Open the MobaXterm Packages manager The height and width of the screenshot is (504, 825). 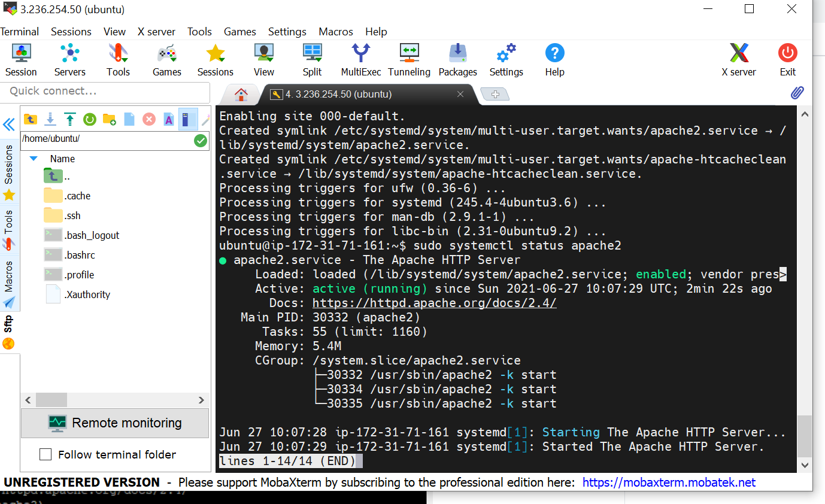457,59
